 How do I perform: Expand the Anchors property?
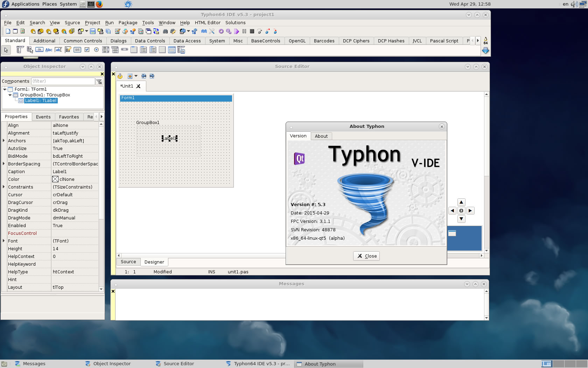(x=4, y=141)
